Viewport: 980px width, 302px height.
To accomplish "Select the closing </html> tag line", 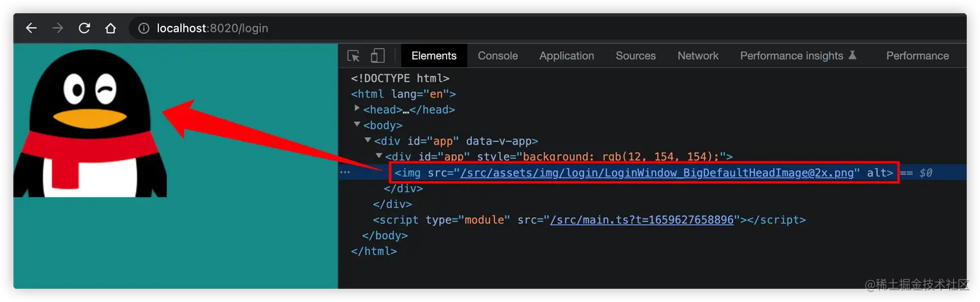I will tap(374, 251).
